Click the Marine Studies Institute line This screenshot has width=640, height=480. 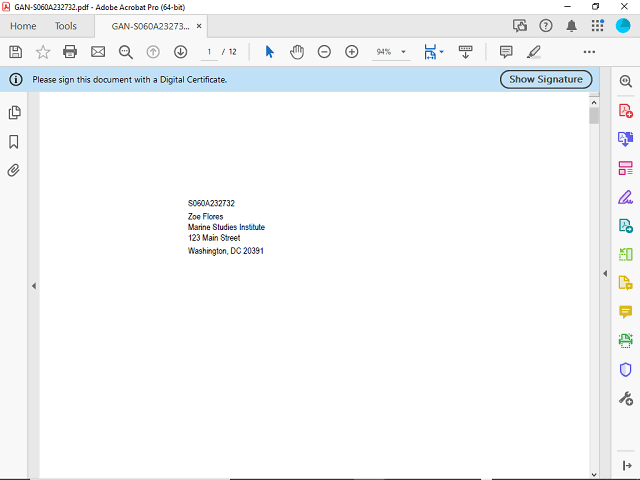[226, 227]
